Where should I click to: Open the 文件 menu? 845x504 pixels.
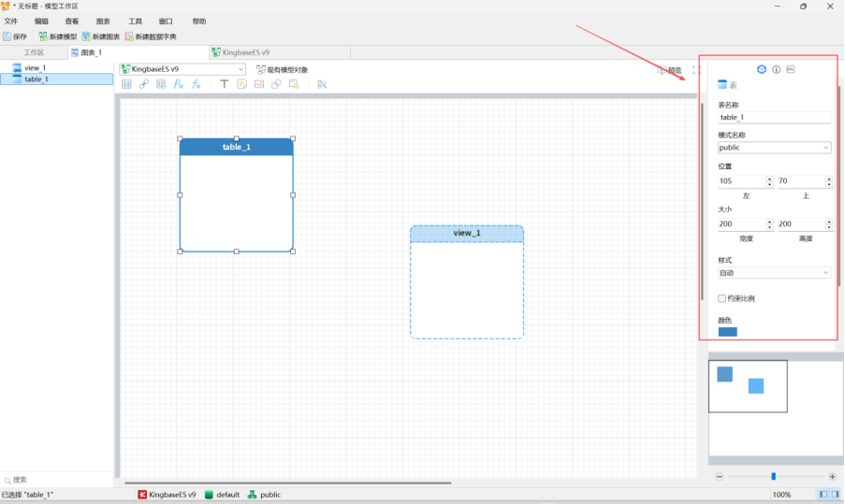click(x=11, y=21)
